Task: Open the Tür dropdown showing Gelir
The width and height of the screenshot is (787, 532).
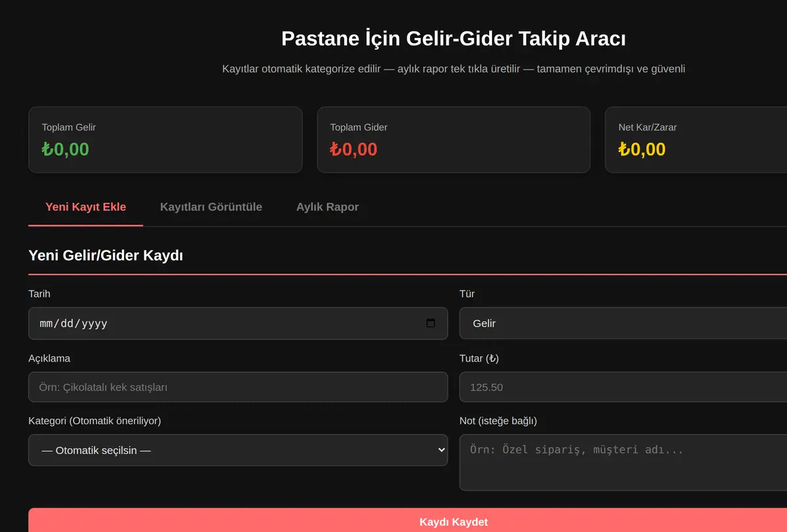Action: pyautogui.click(x=623, y=323)
